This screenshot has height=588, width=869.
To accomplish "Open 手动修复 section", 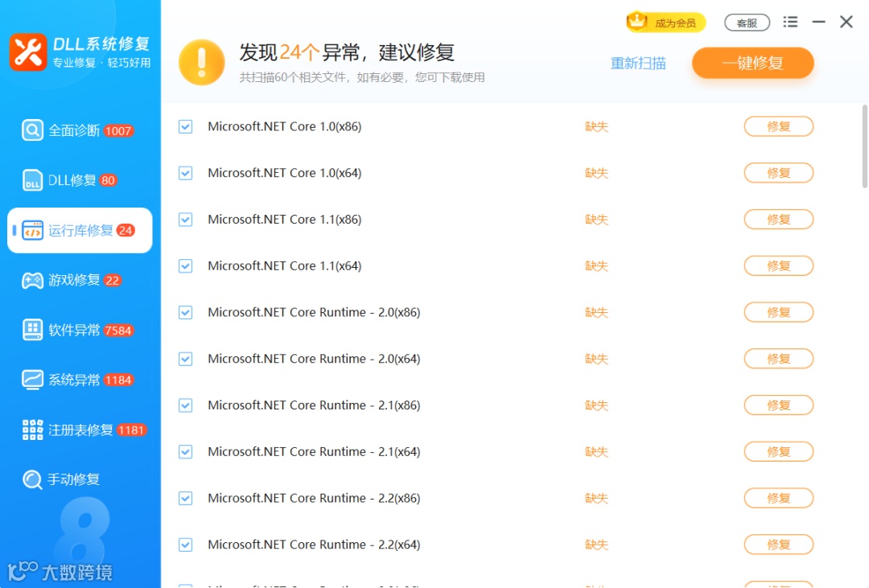I will click(80, 479).
